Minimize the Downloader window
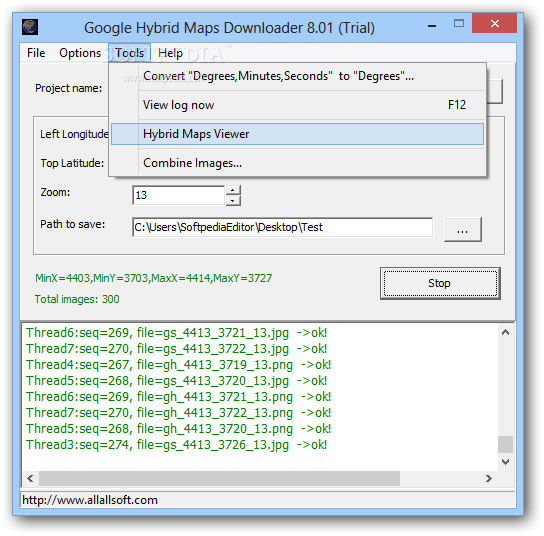 click(x=432, y=25)
